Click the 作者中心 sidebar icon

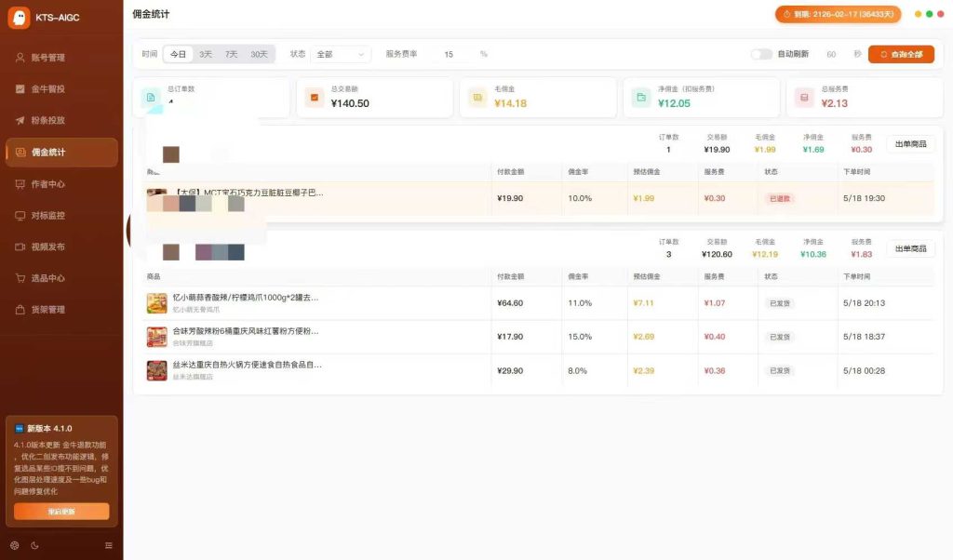(x=20, y=184)
